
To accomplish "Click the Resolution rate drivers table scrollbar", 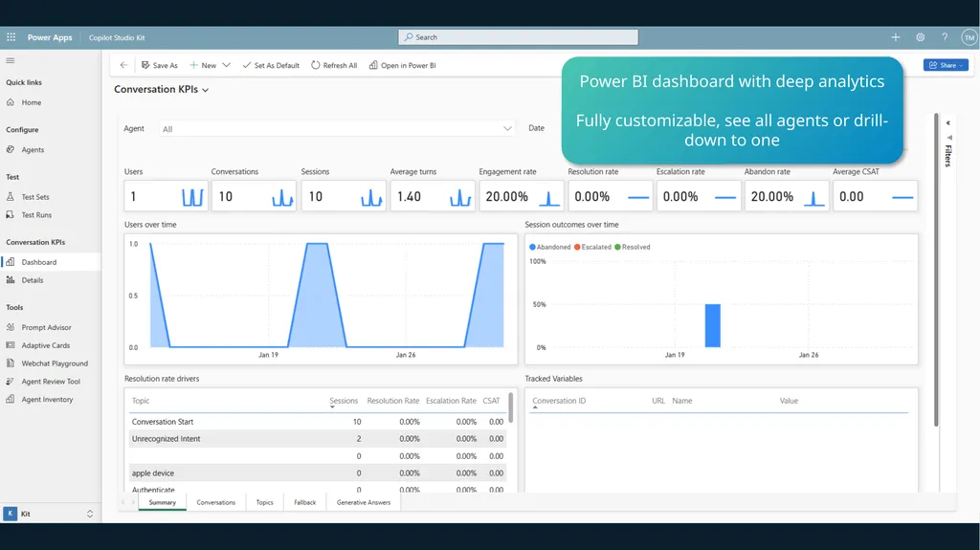I will 511,407.
